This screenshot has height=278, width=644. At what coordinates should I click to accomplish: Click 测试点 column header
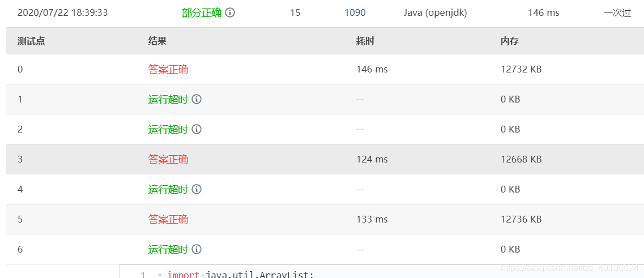31,41
